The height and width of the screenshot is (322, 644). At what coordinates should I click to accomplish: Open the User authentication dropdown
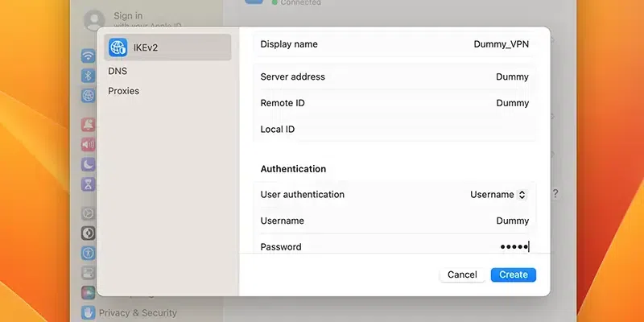click(498, 195)
